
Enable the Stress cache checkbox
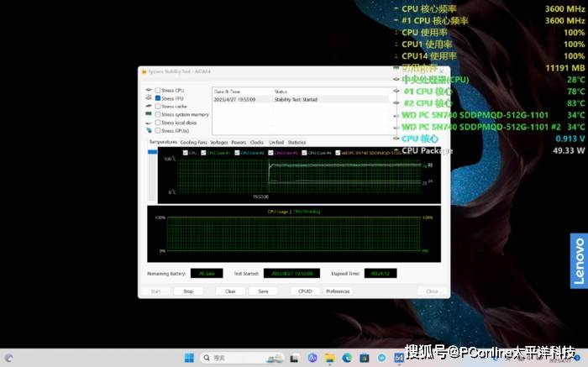pyautogui.click(x=157, y=107)
